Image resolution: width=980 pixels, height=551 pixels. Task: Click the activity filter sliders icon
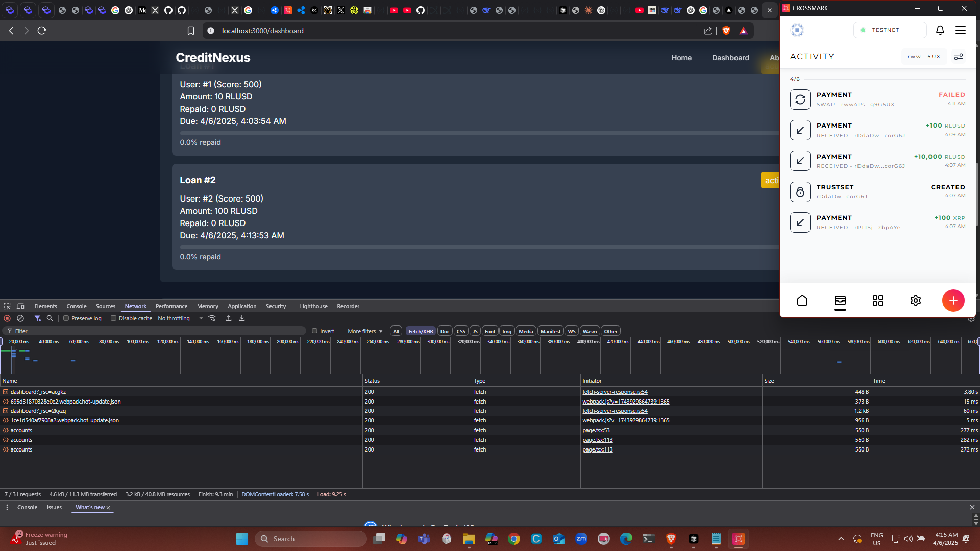(x=958, y=57)
